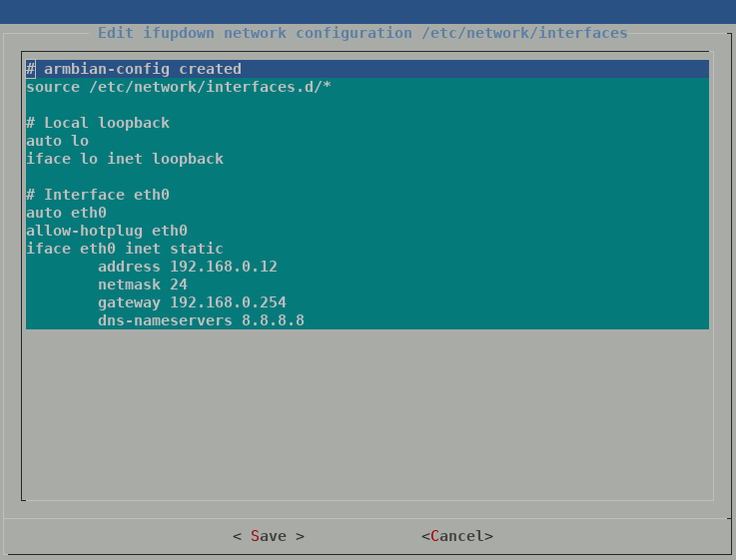Place cursor on gateway 192.168.0.254 line

click(x=192, y=302)
